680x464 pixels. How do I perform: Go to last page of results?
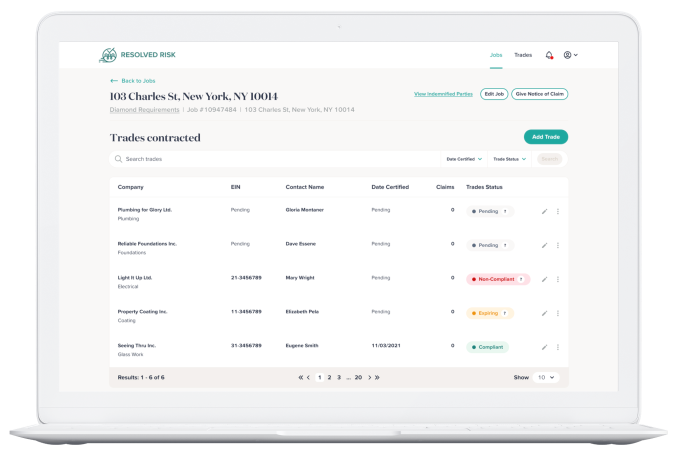tap(377, 377)
